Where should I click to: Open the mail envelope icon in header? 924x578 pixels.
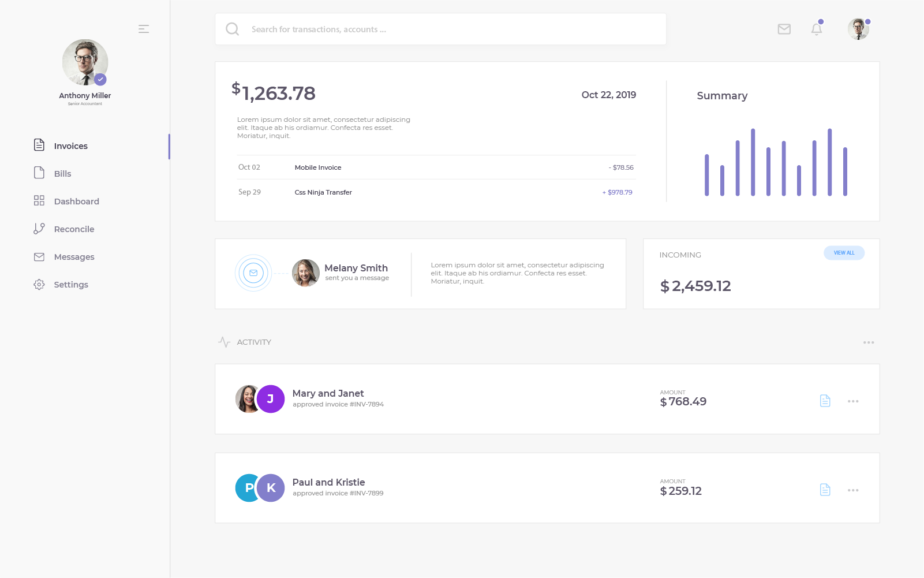[x=784, y=29]
